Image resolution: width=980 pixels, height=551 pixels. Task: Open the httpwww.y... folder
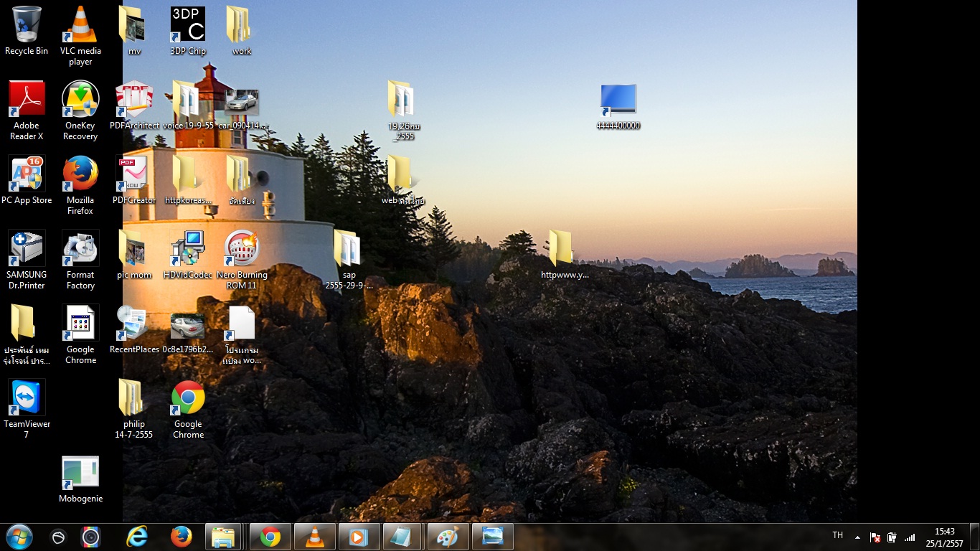(x=565, y=254)
